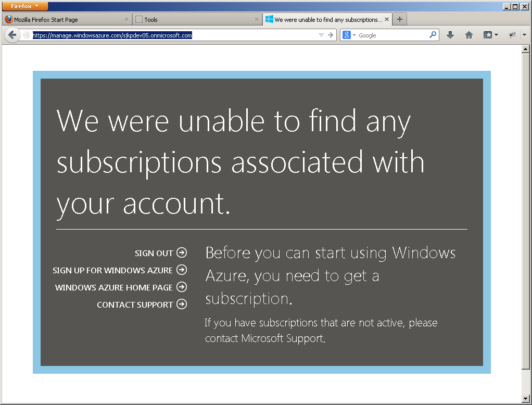Click the Sign Up For Windows Azure link
The width and height of the screenshot is (532, 405).
pos(112,270)
